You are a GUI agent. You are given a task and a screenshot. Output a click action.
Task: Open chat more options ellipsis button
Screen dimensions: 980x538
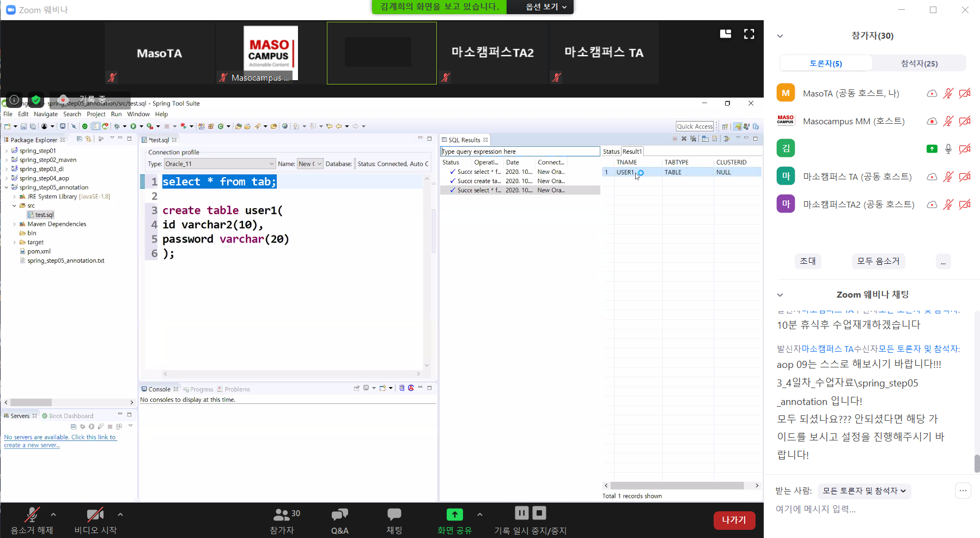pos(963,491)
